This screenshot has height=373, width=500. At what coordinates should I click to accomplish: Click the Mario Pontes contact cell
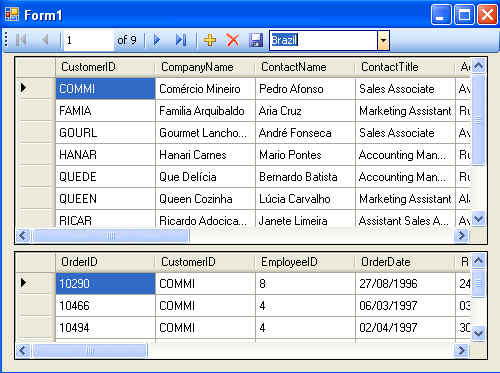[x=305, y=155]
